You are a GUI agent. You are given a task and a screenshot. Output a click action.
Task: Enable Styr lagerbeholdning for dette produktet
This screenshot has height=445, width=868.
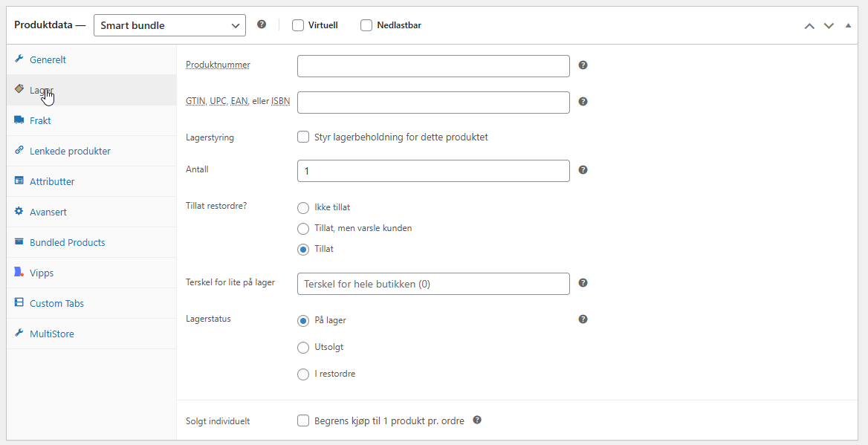click(x=303, y=137)
